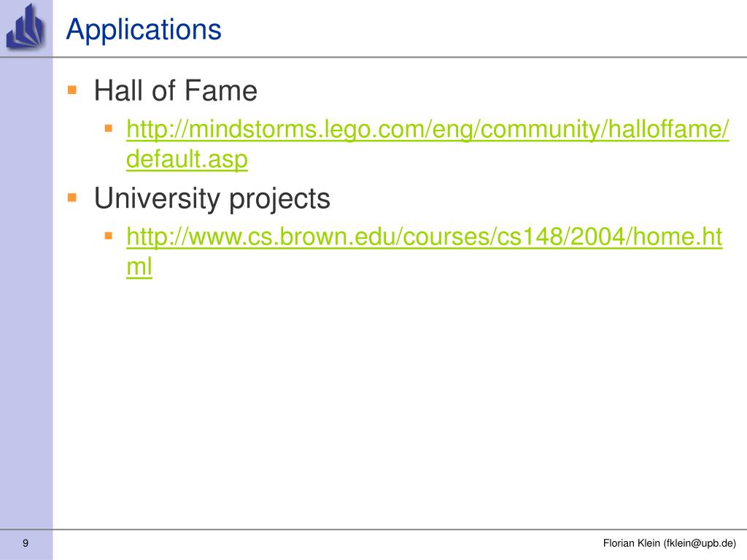Open the mindstorms.lego.com hall of fame link
The width and height of the screenshot is (747, 560).
427,129
